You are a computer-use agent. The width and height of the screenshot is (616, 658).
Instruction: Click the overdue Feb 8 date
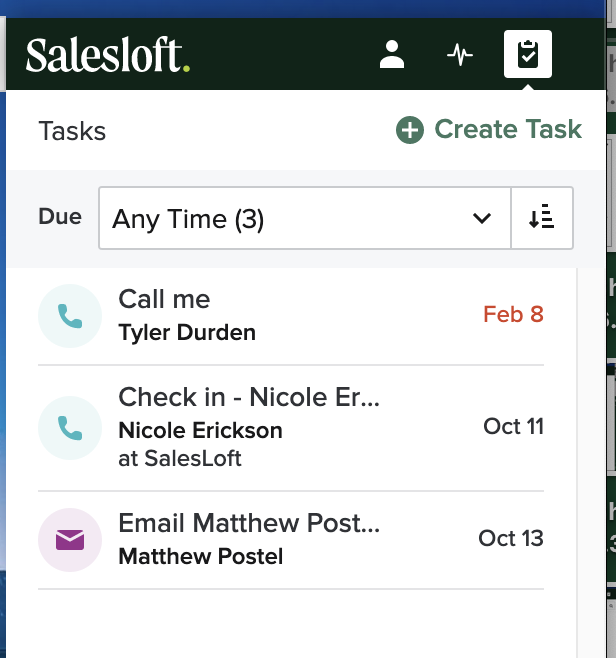(513, 315)
